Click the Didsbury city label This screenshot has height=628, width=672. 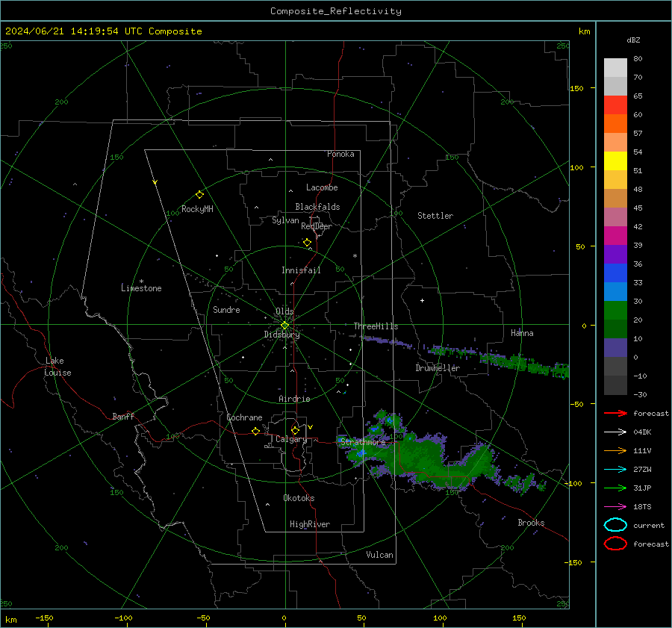[x=281, y=335]
